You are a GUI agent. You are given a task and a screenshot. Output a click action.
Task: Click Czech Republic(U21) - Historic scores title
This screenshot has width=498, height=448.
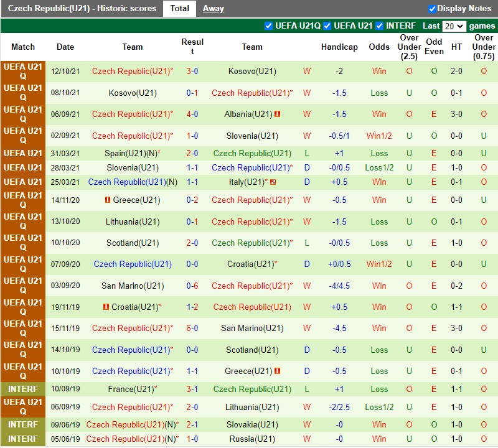click(82, 9)
